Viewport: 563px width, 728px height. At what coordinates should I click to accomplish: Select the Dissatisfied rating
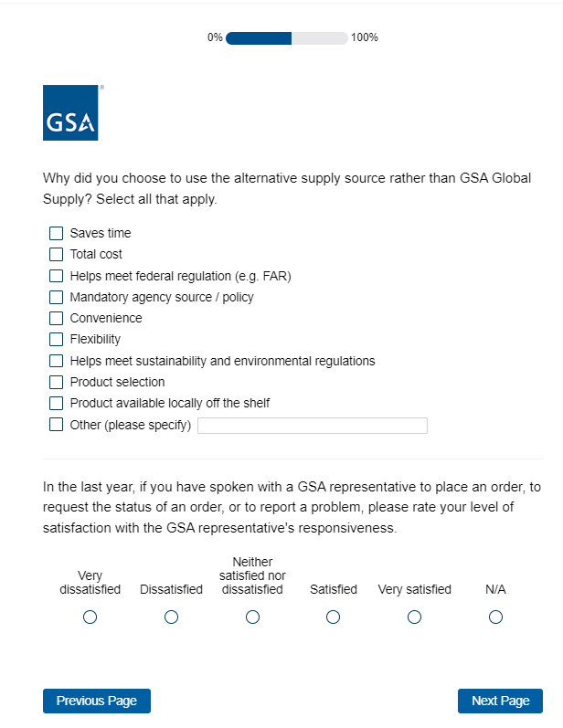click(171, 617)
